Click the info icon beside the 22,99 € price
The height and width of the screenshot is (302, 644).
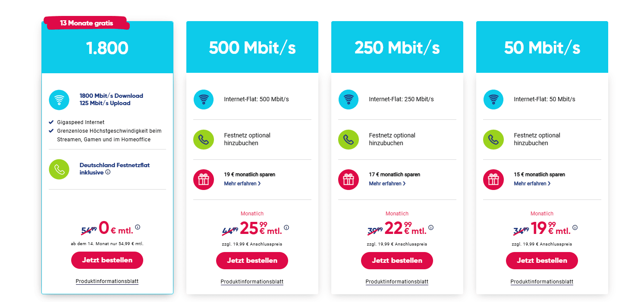431,227
